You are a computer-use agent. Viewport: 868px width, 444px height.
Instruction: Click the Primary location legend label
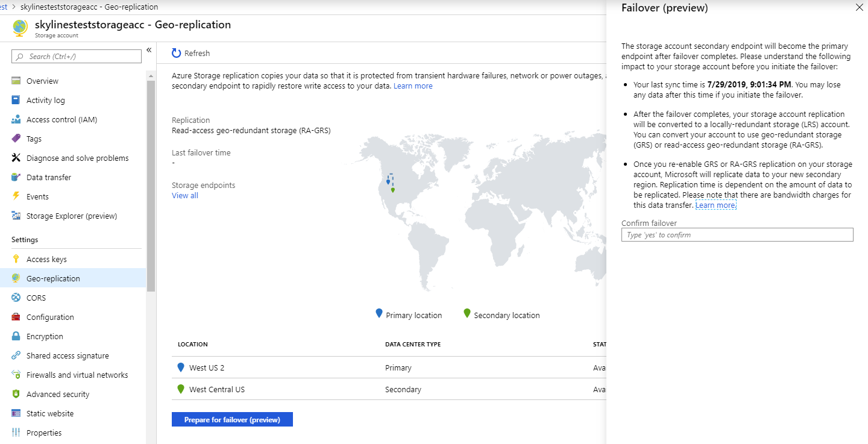[x=414, y=315]
